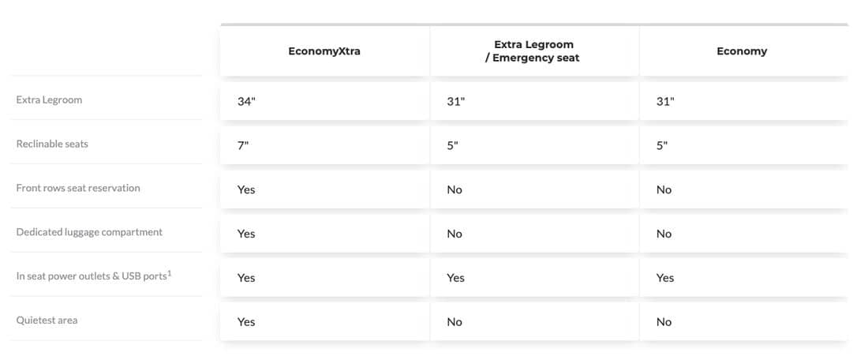
Task: Select In seat power outlets & USB ports label
Action: click(x=92, y=276)
